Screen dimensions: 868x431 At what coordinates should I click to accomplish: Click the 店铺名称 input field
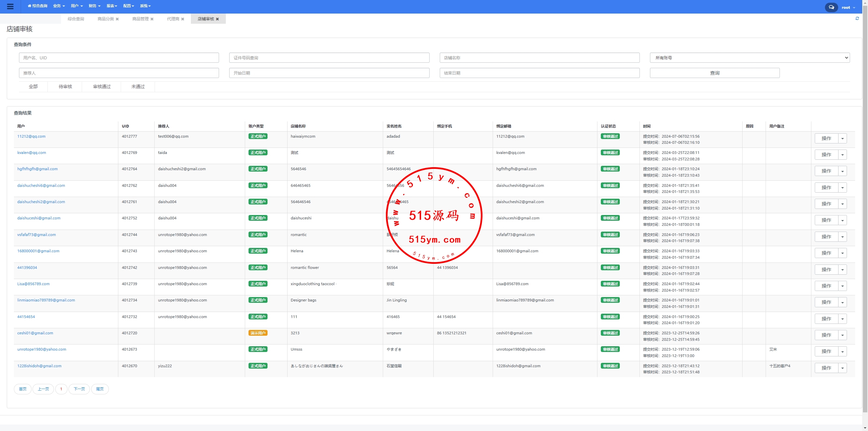coord(539,58)
